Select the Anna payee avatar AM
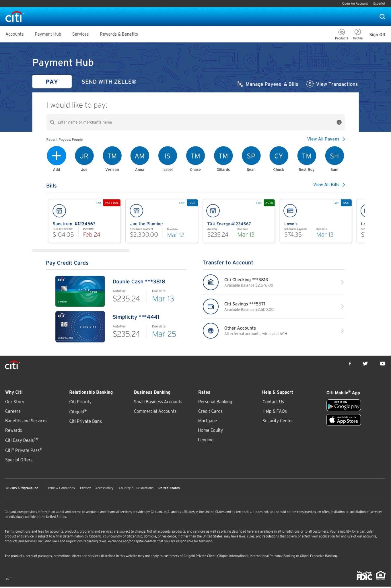The width and height of the screenshot is (391, 588). point(140,156)
